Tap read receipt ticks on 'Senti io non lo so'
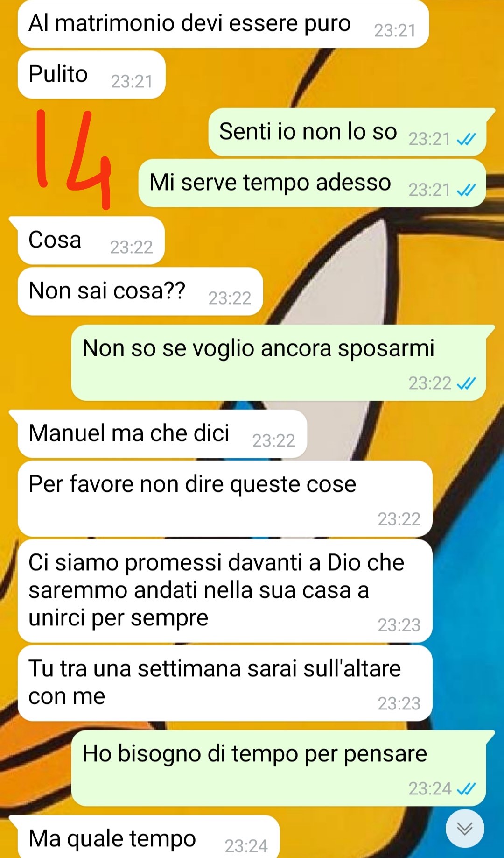 (x=466, y=139)
